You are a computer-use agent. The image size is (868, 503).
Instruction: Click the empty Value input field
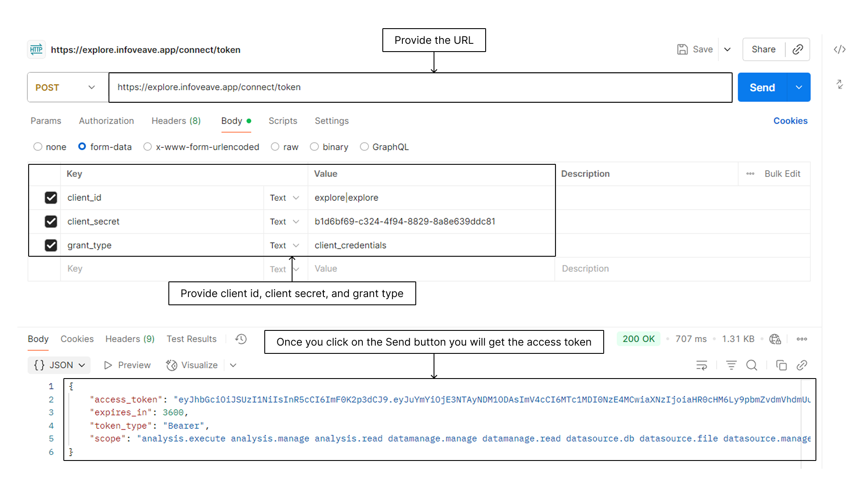(431, 269)
